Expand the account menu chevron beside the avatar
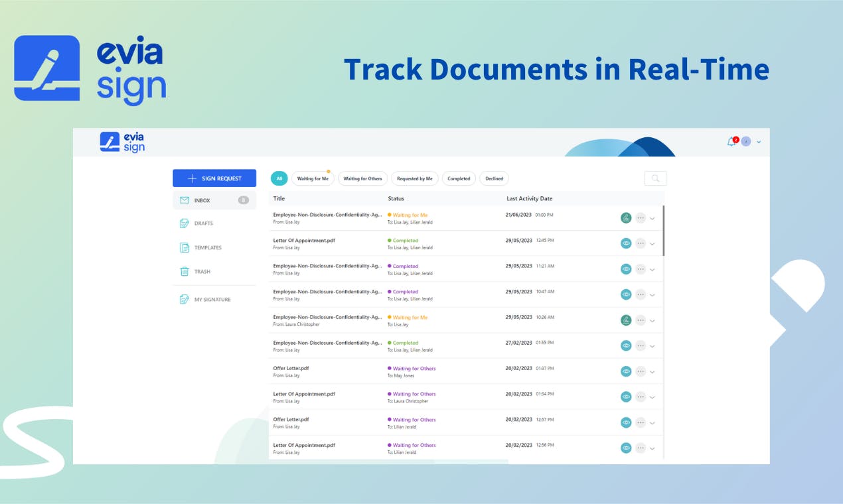Viewport: 843px width, 504px height. tap(759, 142)
